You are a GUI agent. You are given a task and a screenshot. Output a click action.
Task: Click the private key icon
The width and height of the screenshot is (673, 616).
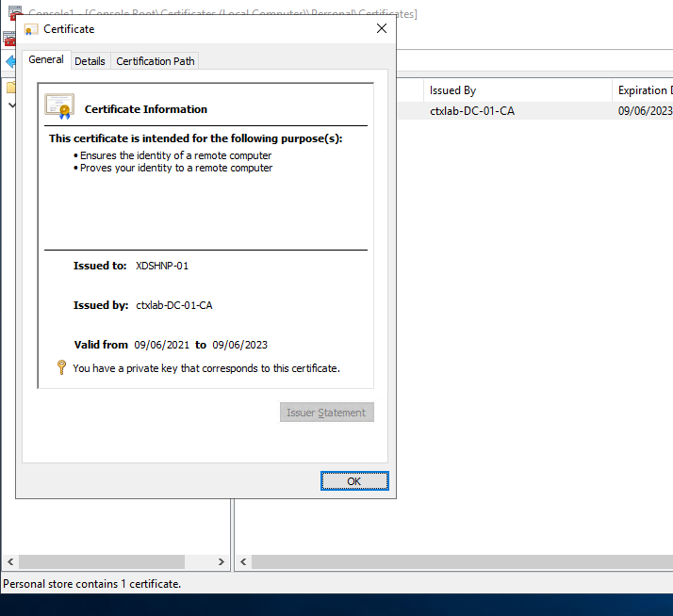(x=61, y=368)
